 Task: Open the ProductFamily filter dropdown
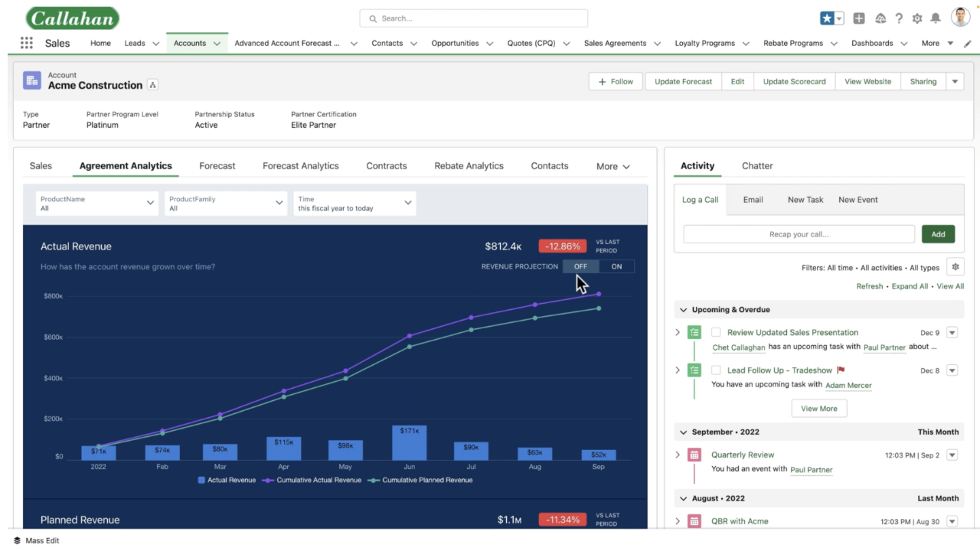[226, 203]
